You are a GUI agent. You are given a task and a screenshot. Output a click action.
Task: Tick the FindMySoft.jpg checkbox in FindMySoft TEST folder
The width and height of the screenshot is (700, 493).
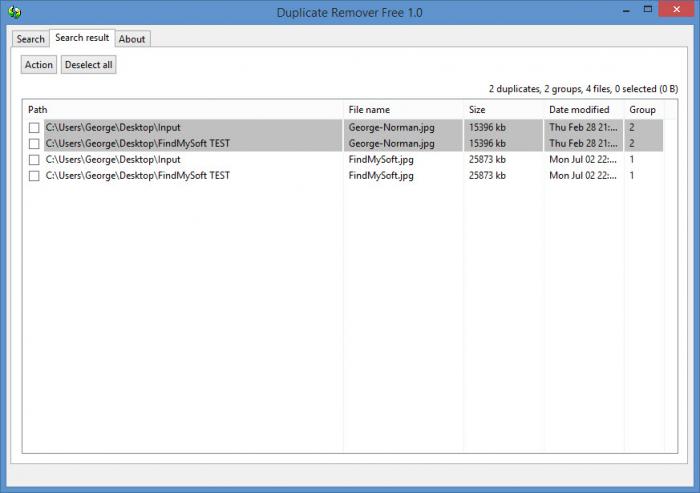34,176
